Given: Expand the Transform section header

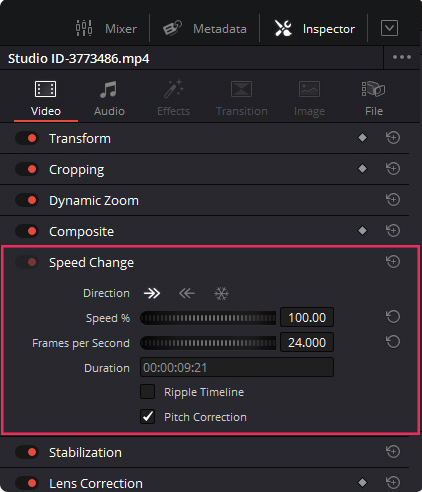Looking at the screenshot, I should click(x=80, y=138).
